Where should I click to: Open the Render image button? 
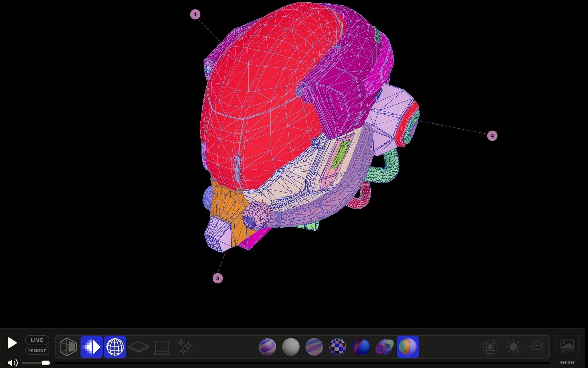click(x=567, y=350)
